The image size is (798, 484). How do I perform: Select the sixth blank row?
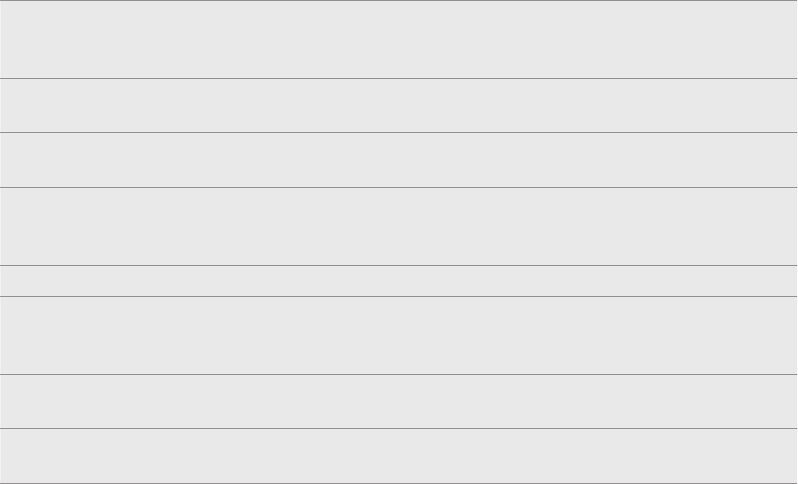tap(399, 335)
